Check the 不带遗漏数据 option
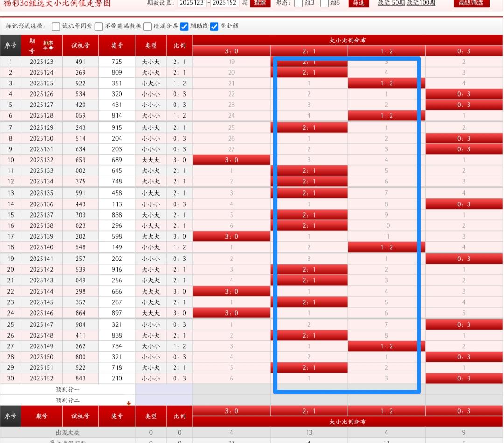This screenshot has width=504, height=443. click(99, 27)
